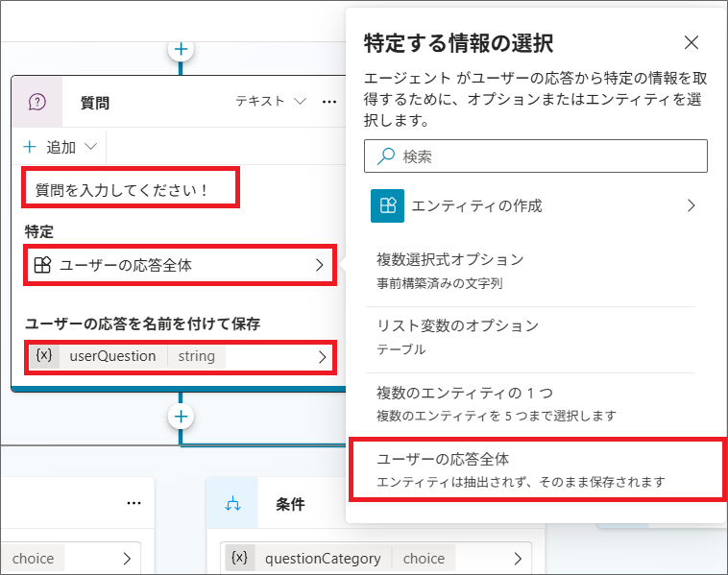Click the condition node branch icon

[x=232, y=504]
